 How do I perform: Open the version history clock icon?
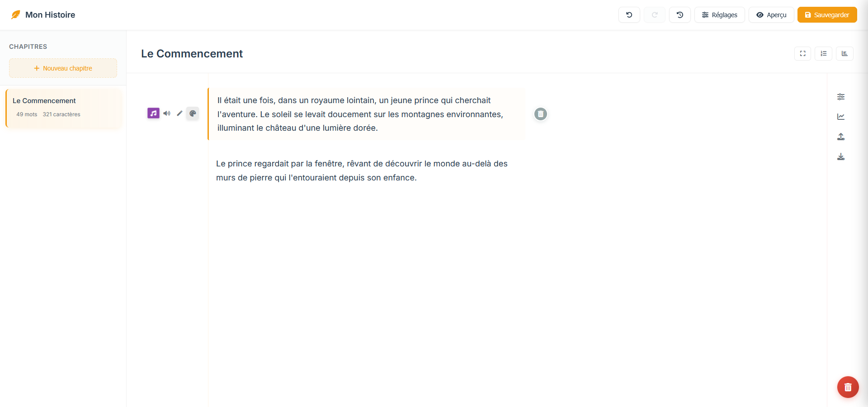pyautogui.click(x=679, y=15)
